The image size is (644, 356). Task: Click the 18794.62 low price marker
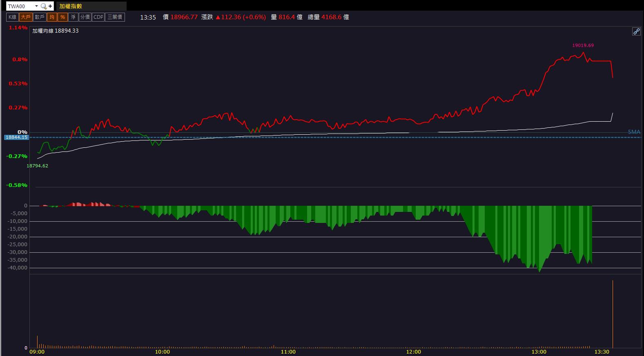click(x=37, y=166)
